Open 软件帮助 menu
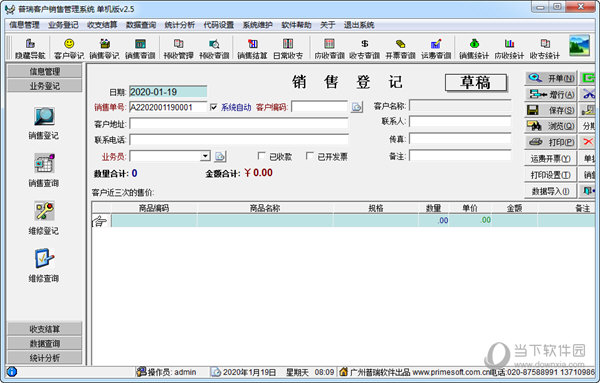600x383 pixels. (x=296, y=25)
